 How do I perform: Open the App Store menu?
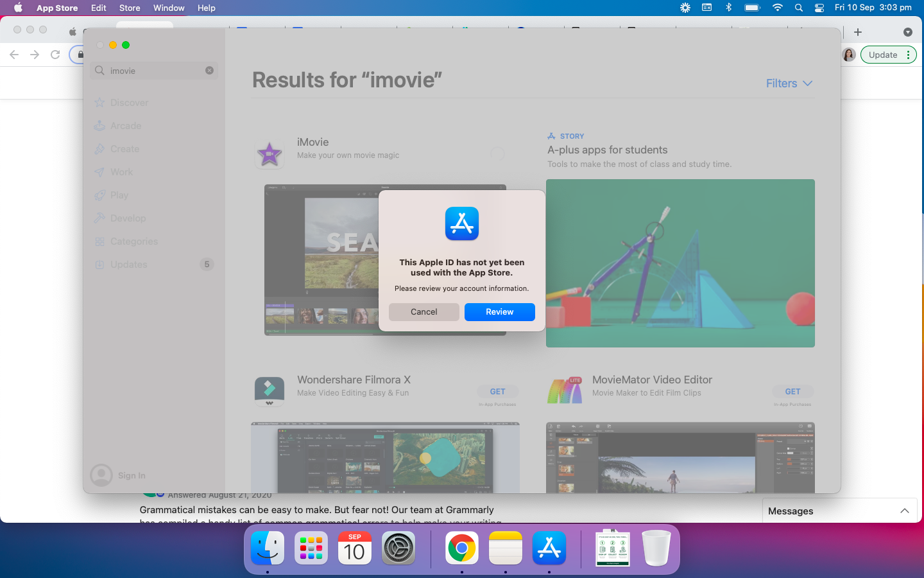pos(57,8)
